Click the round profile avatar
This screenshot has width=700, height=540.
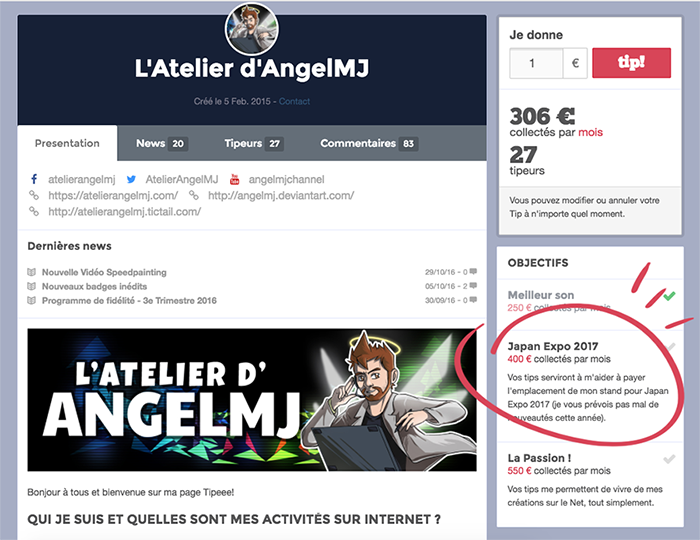252,29
